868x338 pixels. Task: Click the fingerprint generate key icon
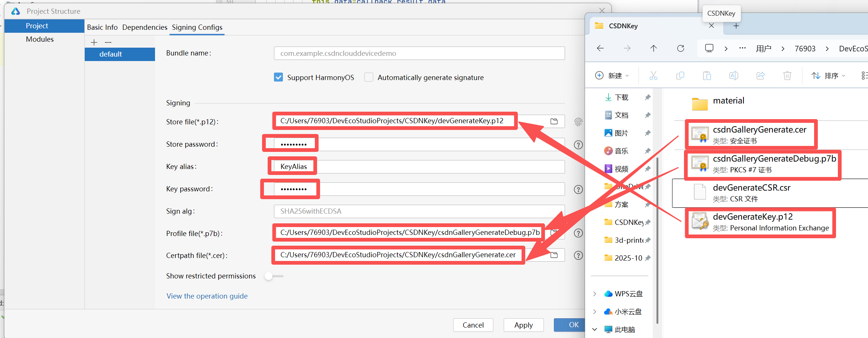[x=578, y=122]
